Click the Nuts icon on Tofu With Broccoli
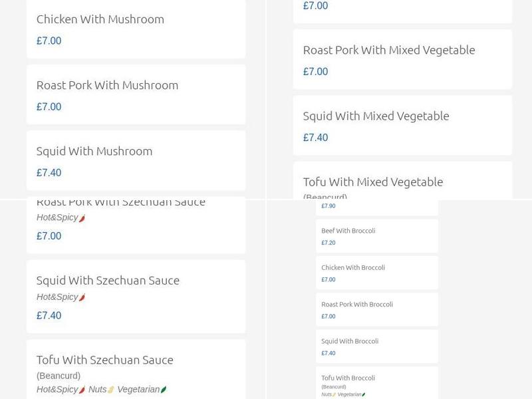This screenshot has width=532, height=399. pos(334,394)
